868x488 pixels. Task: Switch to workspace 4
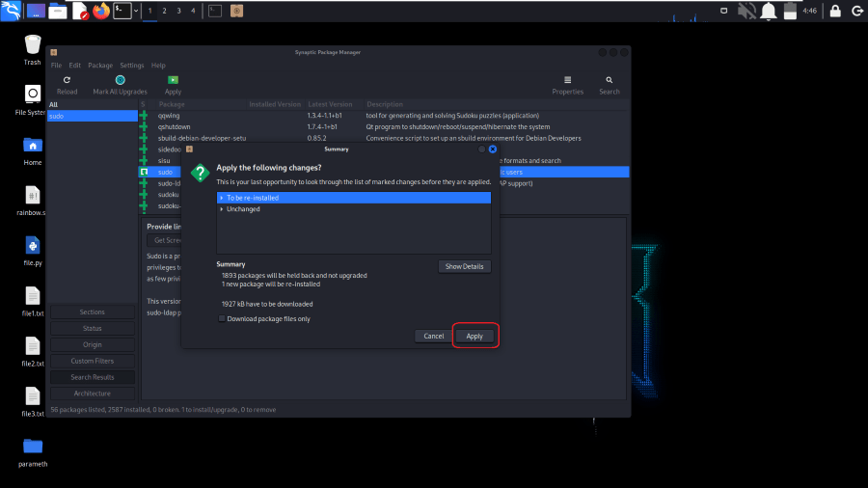tap(193, 11)
